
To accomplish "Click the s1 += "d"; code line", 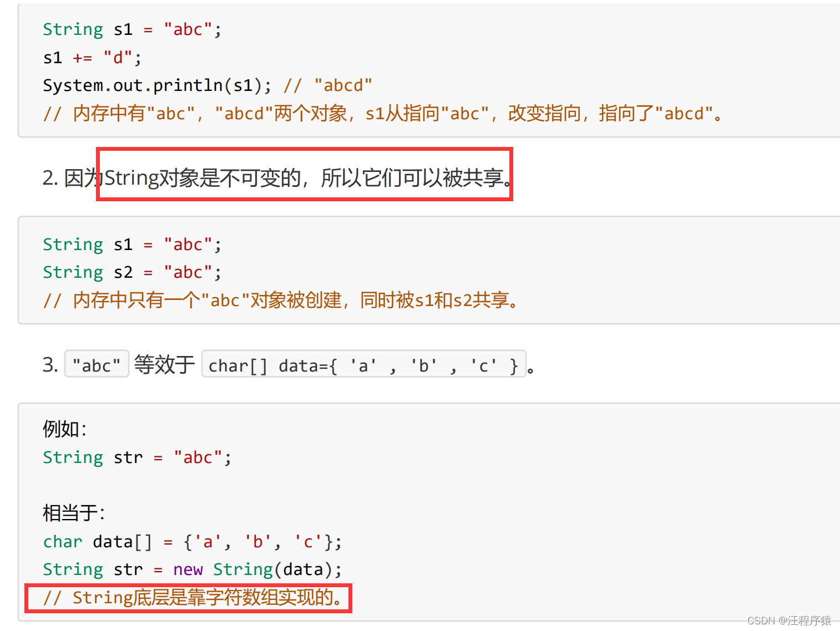I will point(92,58).
